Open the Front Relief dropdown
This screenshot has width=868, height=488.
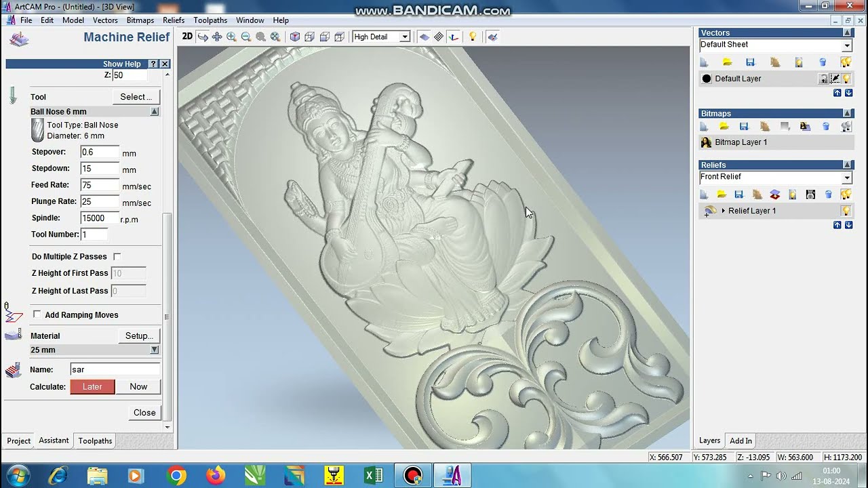click(847, 178)
